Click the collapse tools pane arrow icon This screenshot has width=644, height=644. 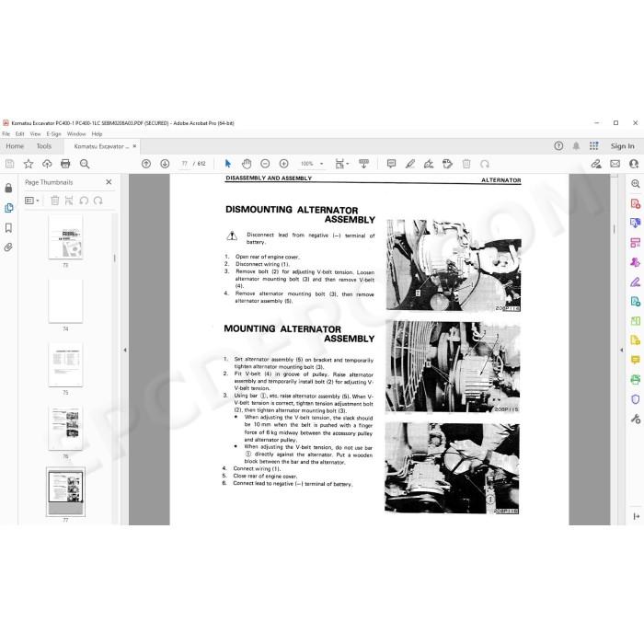[637, 516]
